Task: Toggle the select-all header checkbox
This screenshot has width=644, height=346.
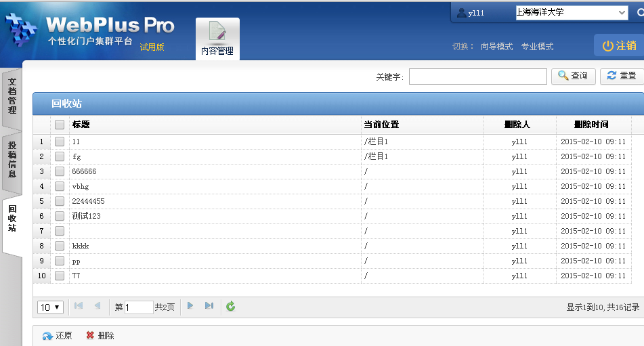Action: coord(60,125)
